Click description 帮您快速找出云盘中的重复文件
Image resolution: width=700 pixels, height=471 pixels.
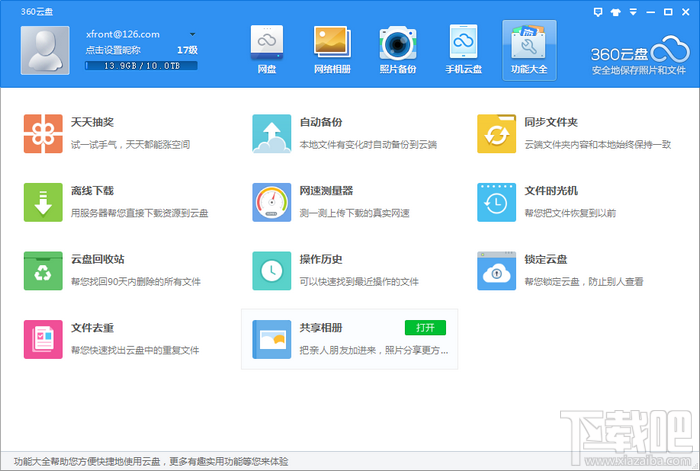coord(135,350)
